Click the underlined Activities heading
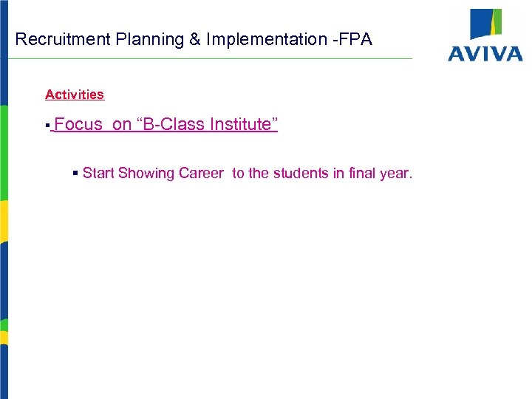532x399 pixels. pos(75,95)
